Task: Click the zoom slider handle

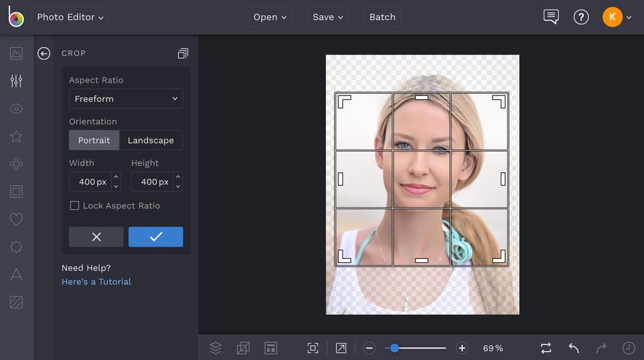Action: [x=394, y=348]
